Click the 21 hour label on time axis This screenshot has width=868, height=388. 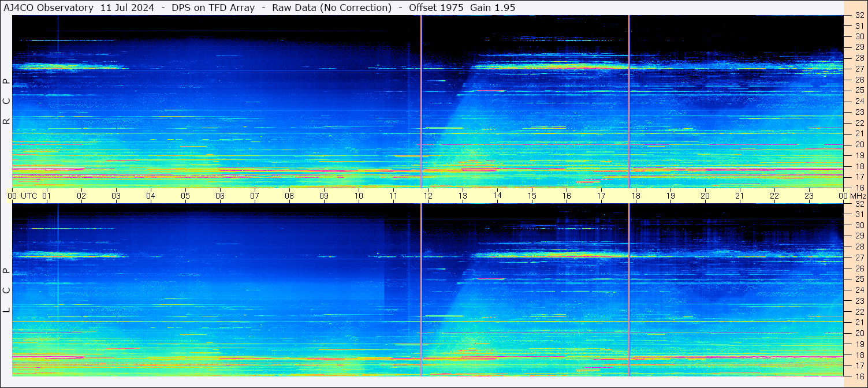click(739, 196)
